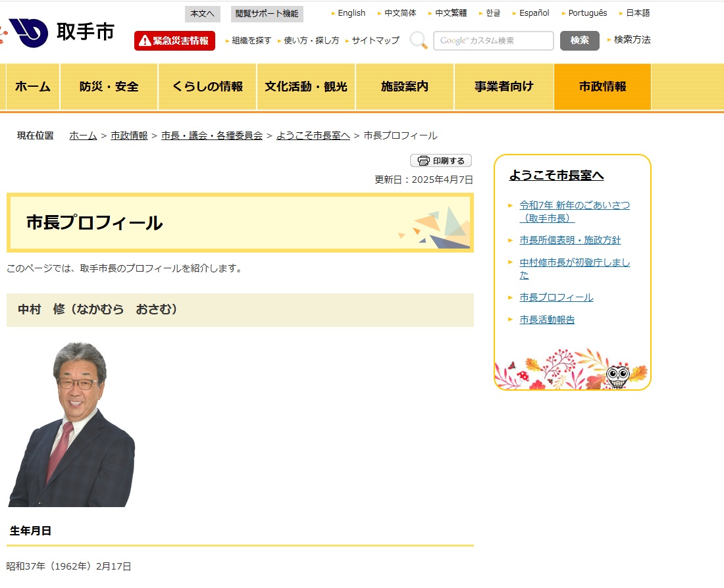Switch language to Español
This screenshot has height=588, width=724.
click(534, 13)
